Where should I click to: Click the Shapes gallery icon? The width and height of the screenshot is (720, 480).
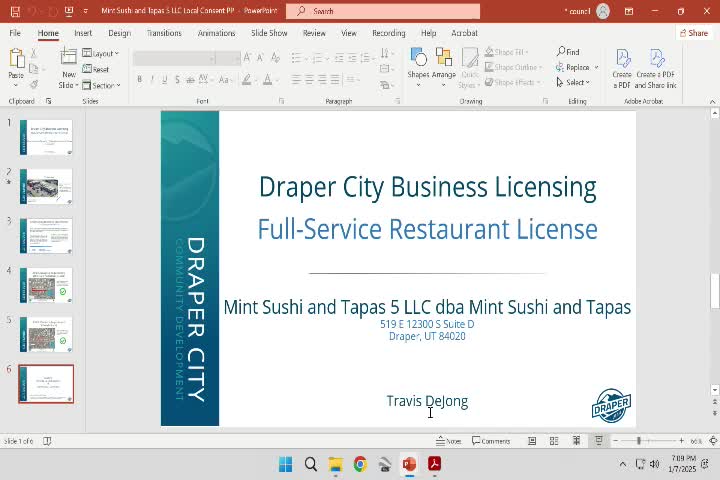(x=418, y=58)
